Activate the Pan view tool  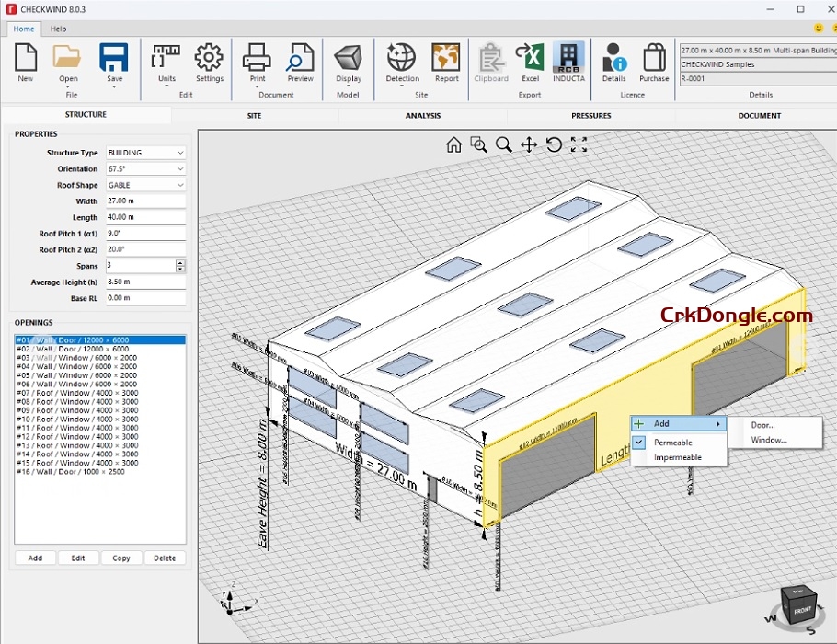528,144
